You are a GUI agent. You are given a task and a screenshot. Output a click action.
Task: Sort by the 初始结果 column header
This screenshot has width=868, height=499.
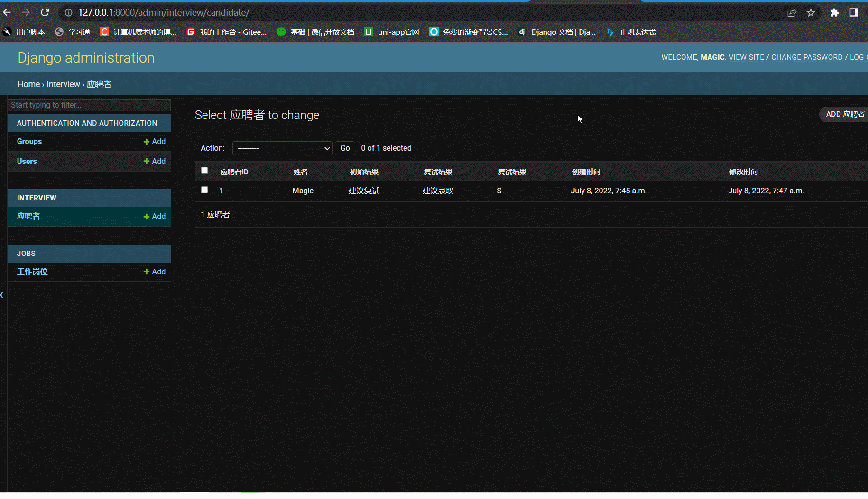coord(364,172)
